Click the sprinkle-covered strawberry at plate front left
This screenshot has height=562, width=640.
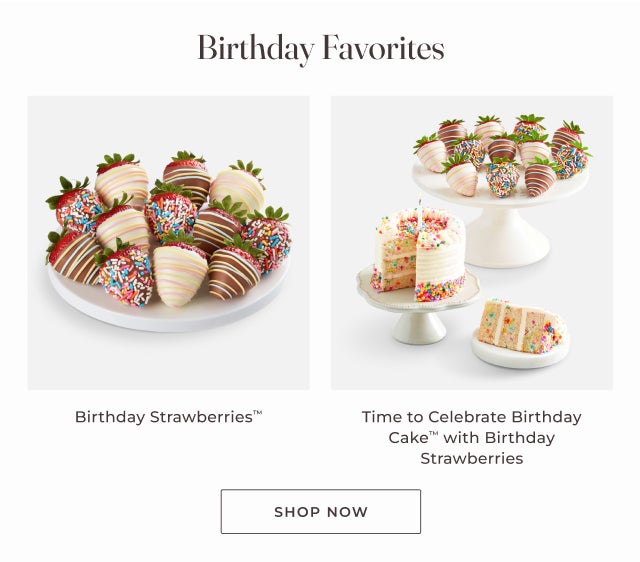click(126, 277)
